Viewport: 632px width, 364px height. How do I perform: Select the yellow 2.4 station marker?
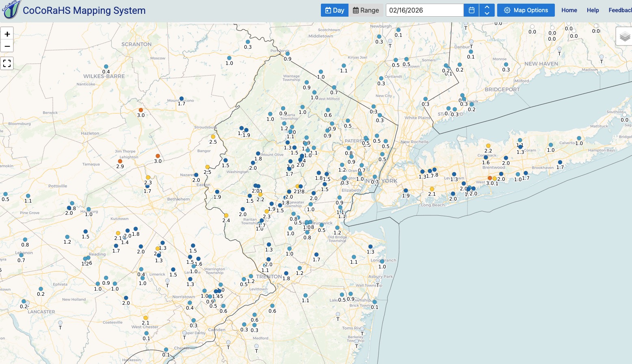pos(226,215)
